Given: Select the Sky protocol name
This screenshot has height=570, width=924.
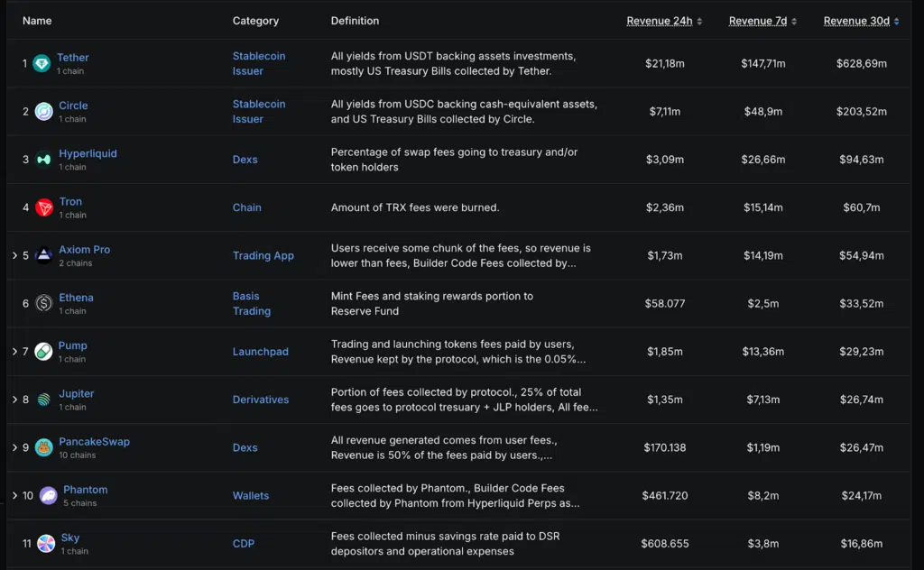Looking at the screenshot, I should point(69,537).
